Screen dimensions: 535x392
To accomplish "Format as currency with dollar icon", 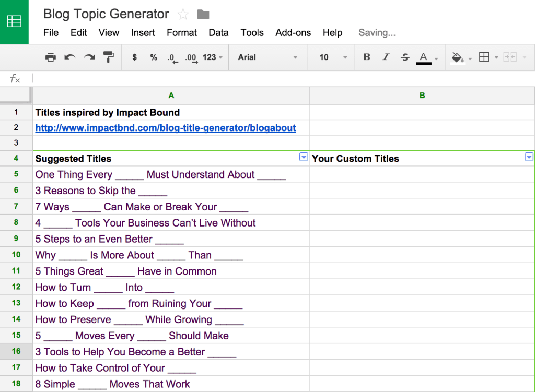I will 135,57.
